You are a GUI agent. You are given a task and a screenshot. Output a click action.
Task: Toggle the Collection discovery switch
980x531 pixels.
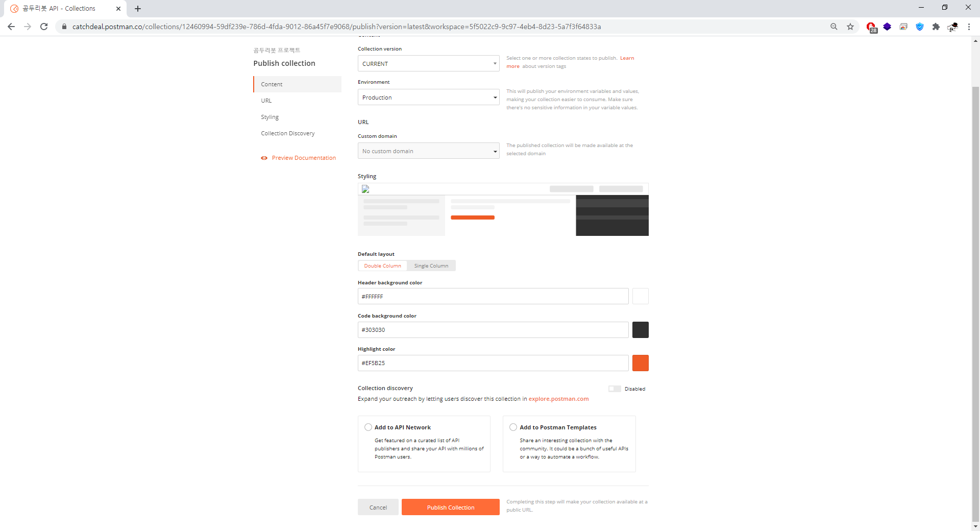615,389
